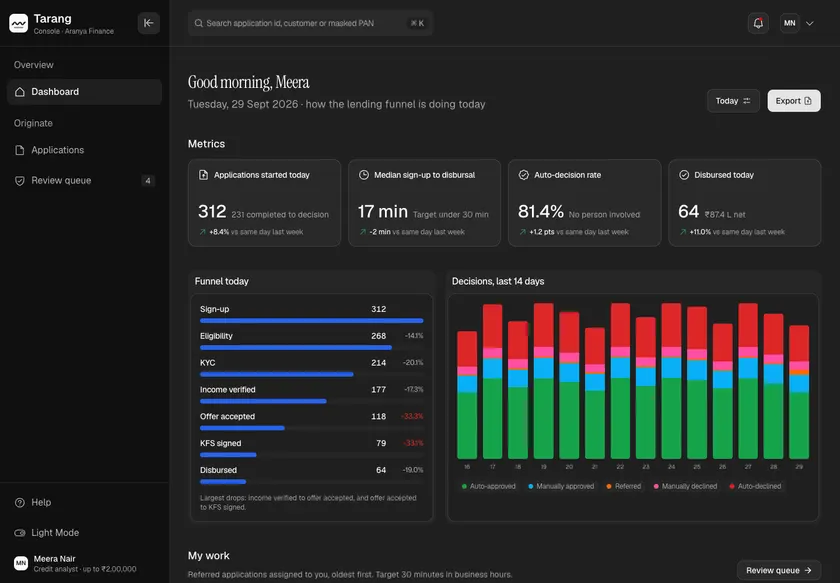Click the 312 applications started value
This screenshot has height=583, width=840.
[212, 212]
